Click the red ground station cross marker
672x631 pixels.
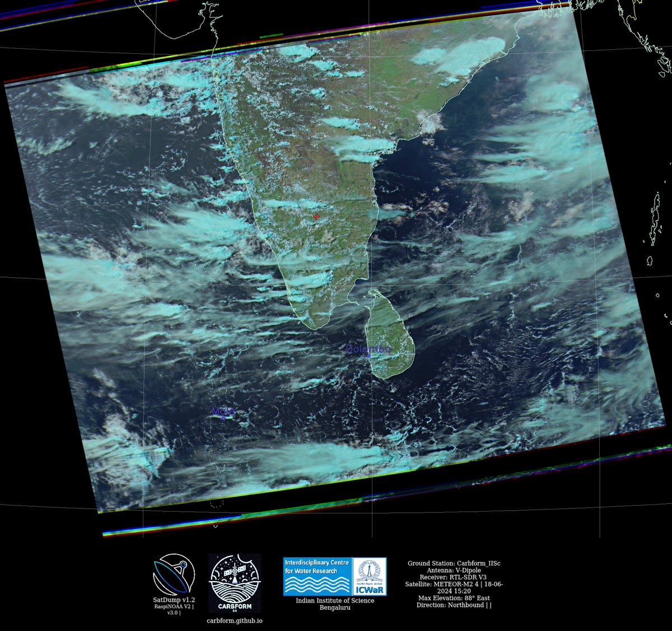pos(316,216)
